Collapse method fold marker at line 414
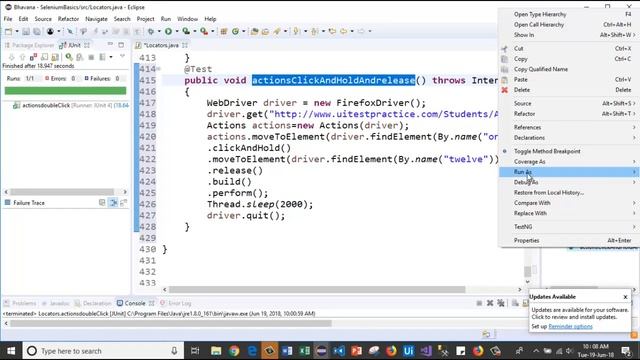The image size is (640, 360). [x=158, y=69]
